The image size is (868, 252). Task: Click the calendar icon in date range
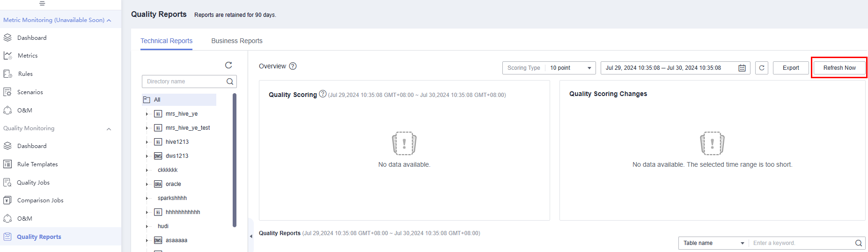[742, 68]
